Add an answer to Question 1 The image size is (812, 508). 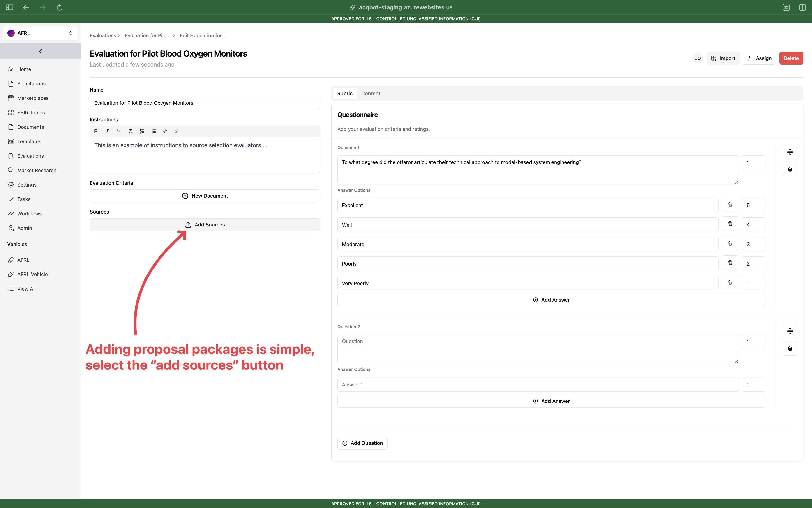[x=551, y=300]
